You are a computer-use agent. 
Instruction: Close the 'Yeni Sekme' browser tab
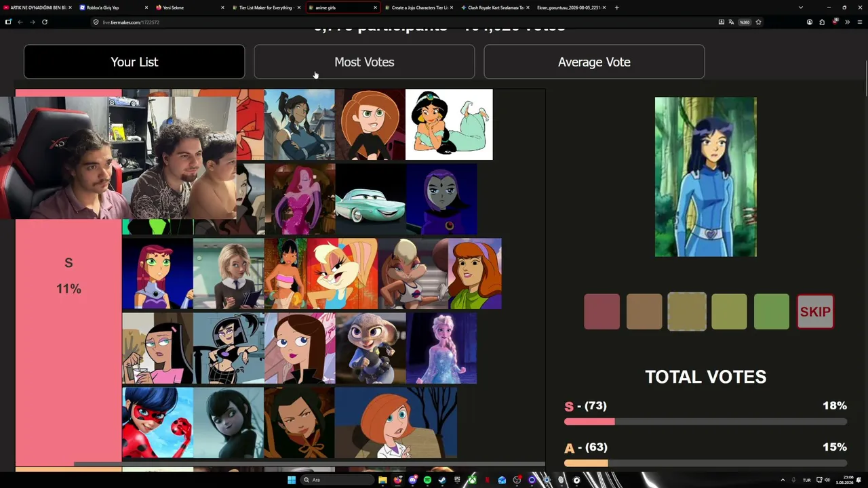(x=222, y=7)
